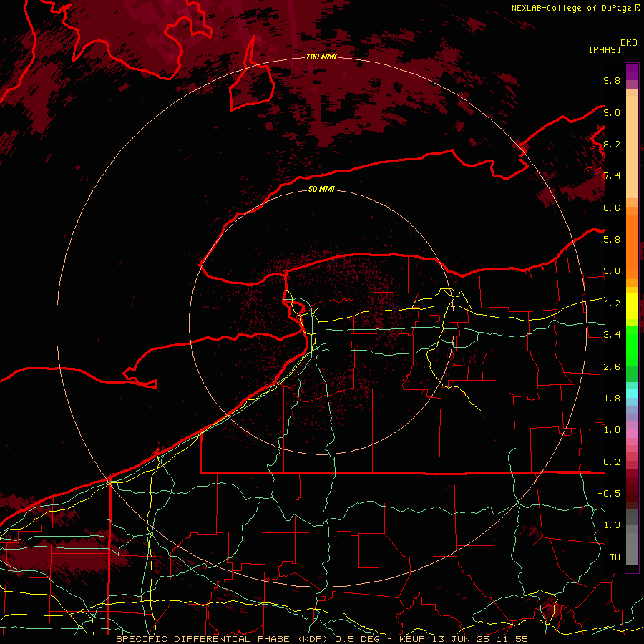The height and width of the screenshot is (644, 644).
Task: Click the 1.8 legend value
Action: coord(612,399)
